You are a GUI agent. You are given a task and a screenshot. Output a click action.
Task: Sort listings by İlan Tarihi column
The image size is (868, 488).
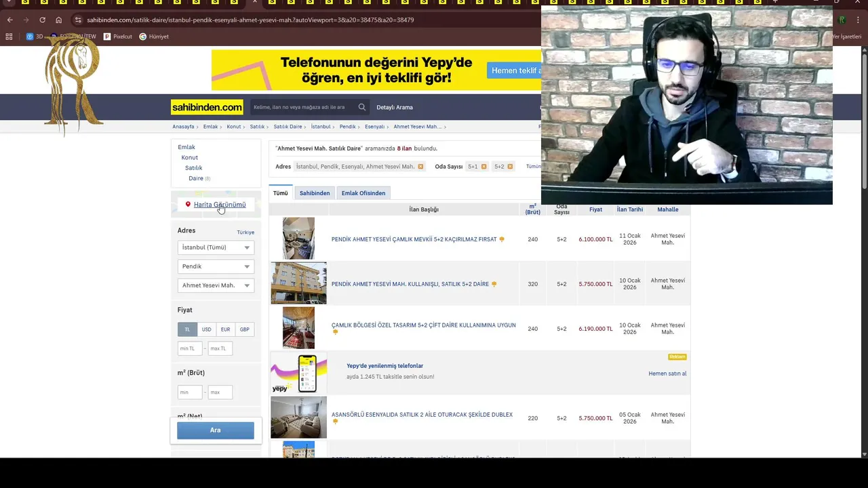coord(630,209)
